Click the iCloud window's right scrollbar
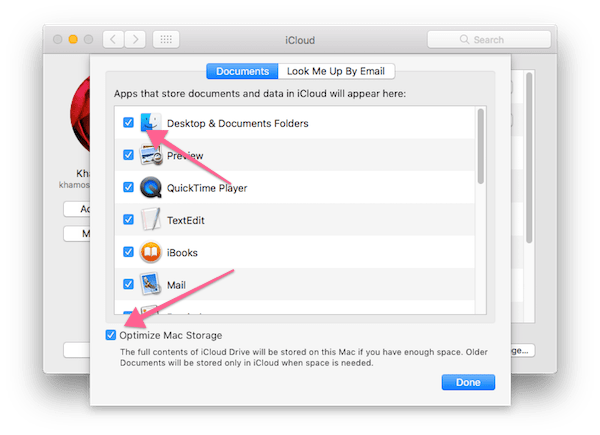 coord(529,158)
